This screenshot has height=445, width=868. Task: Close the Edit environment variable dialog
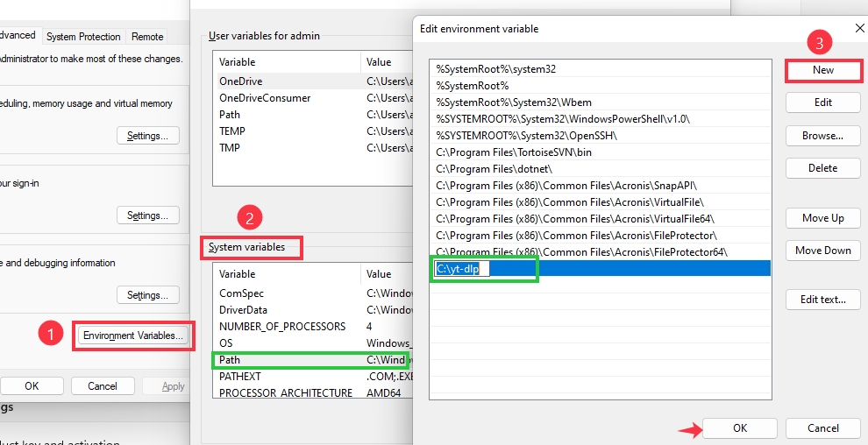847,28
